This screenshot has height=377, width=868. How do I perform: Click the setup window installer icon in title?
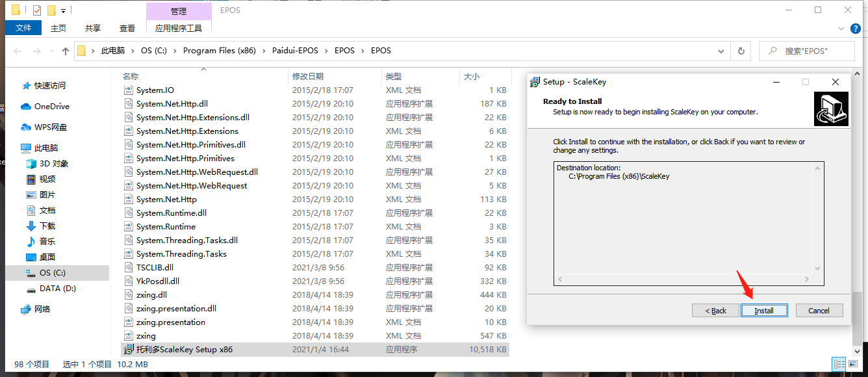pos(535,82)
